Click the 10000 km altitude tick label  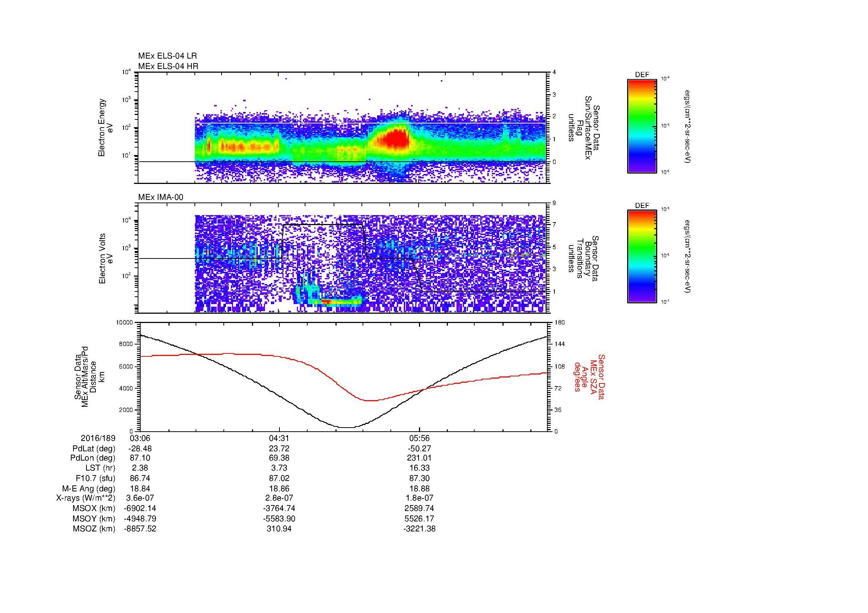[x=124, y=323]
